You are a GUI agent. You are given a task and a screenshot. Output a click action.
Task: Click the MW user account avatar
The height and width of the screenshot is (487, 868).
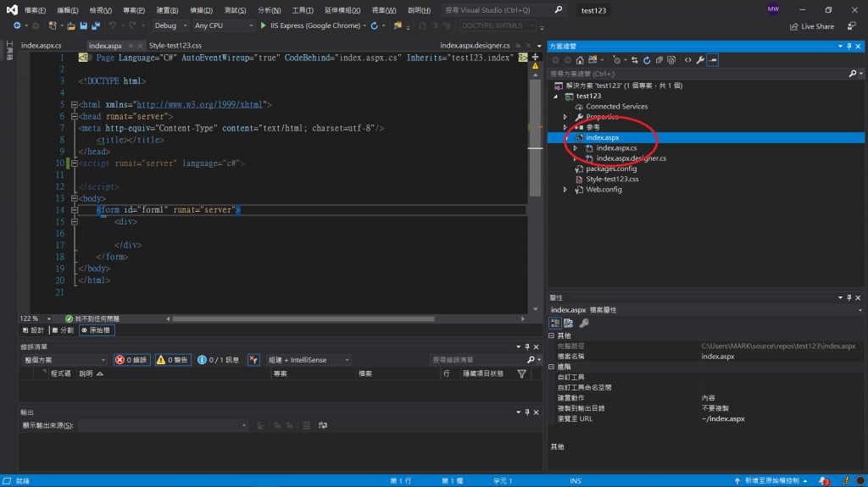tap(773, 9)
